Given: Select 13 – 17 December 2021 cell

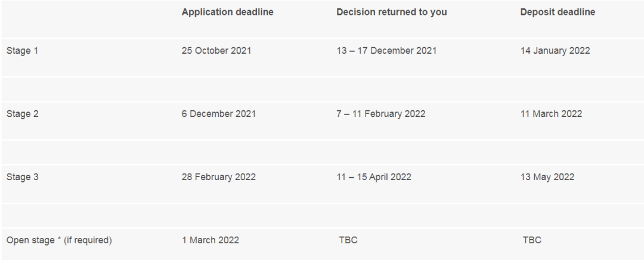Looking at the screenshot, I should (x=386, y=51).
